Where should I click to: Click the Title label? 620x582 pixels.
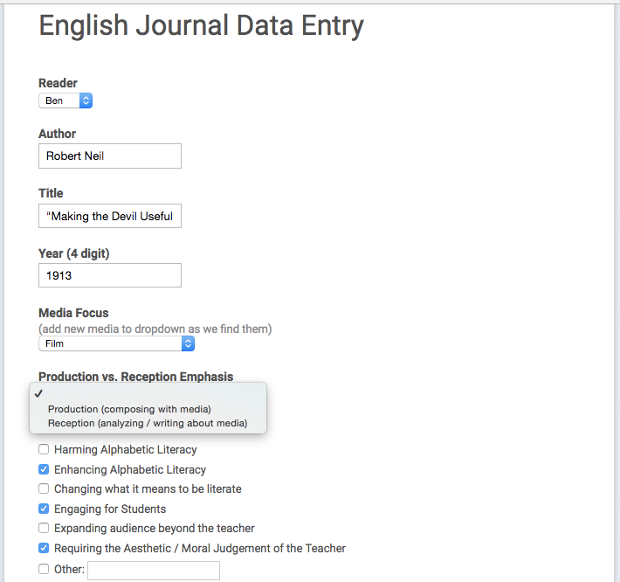click(51, 193)
